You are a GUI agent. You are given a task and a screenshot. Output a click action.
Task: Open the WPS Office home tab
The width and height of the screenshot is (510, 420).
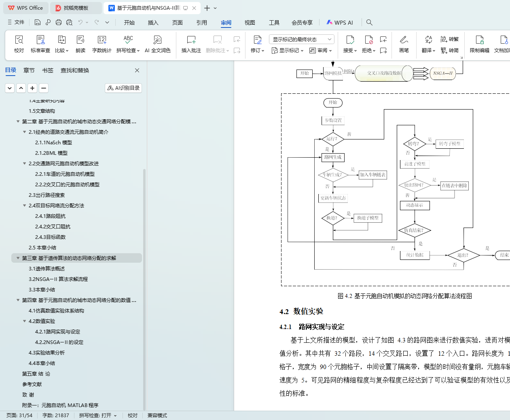coord(25,8)
